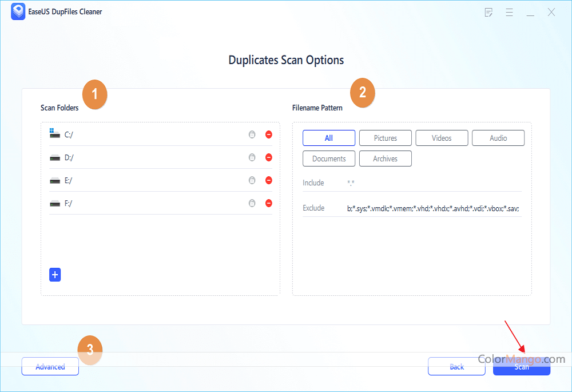572x392 pixels.
Task: Select the D:/ drive icon
Action: click(x=55, y=158)
